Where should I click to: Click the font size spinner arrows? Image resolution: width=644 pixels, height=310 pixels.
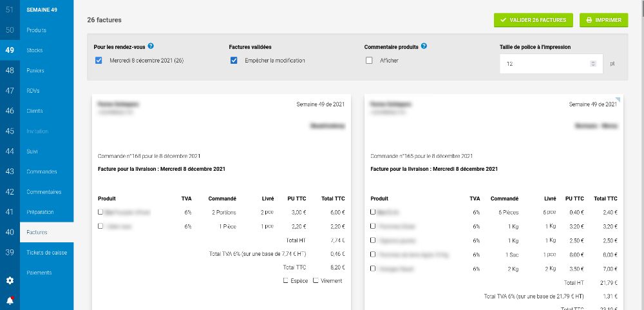pos(592,64)
